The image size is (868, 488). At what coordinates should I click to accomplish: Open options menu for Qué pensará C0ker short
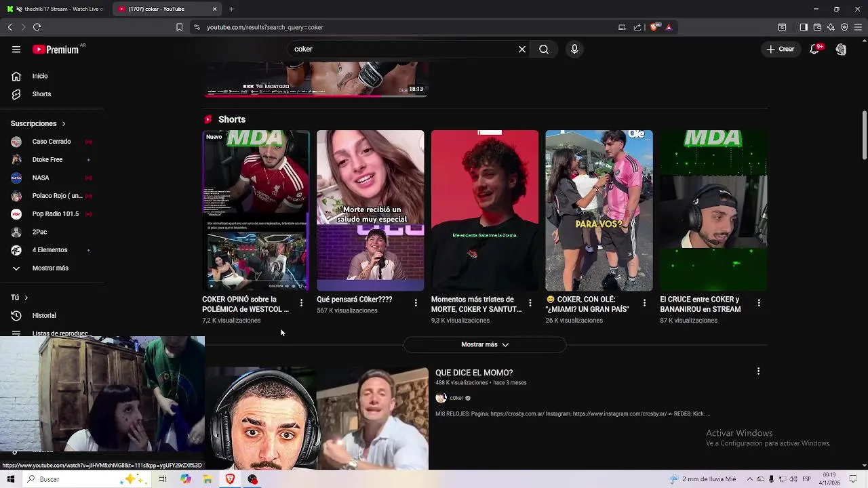coord(416,303)
